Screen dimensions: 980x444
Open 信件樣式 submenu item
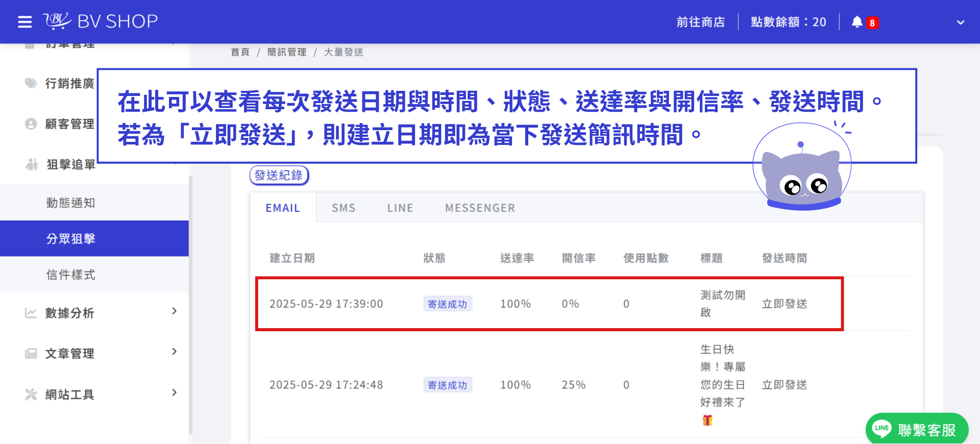(x=94, y=275)
